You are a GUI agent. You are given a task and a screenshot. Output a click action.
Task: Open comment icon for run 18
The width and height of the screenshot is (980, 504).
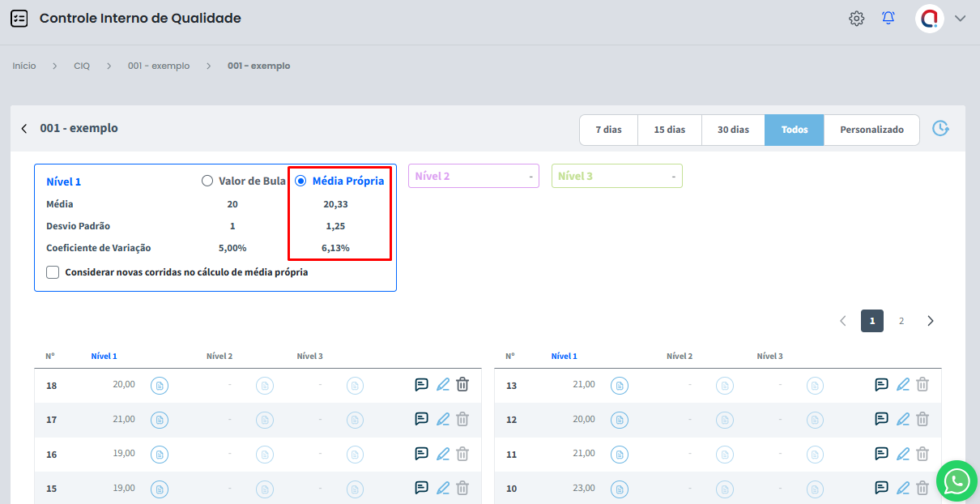click(x=421, y=385)
